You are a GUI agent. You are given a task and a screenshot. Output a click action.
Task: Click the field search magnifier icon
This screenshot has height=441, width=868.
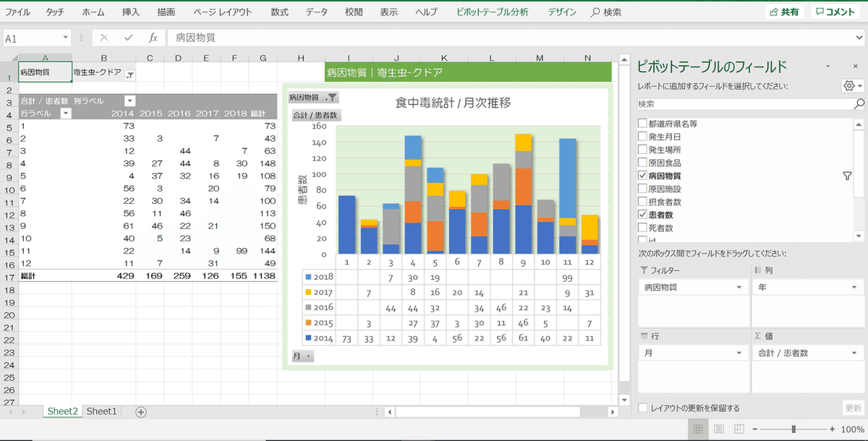click(859, 104)
